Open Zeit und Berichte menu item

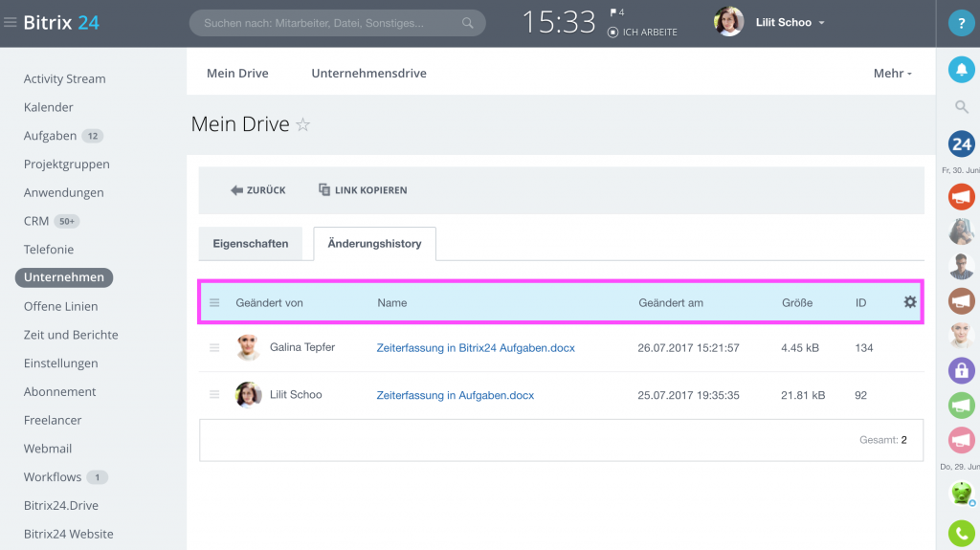[71, 335]
